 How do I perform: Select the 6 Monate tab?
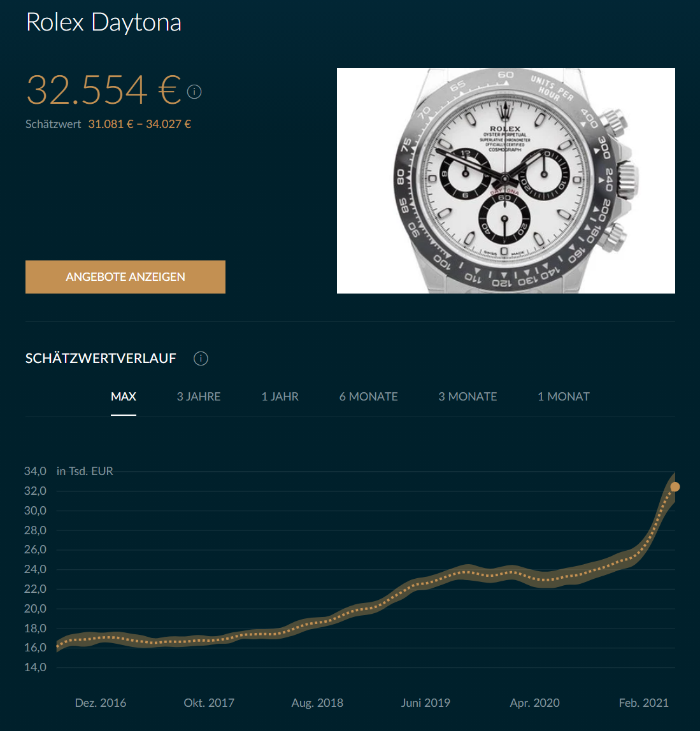[368, 397]
